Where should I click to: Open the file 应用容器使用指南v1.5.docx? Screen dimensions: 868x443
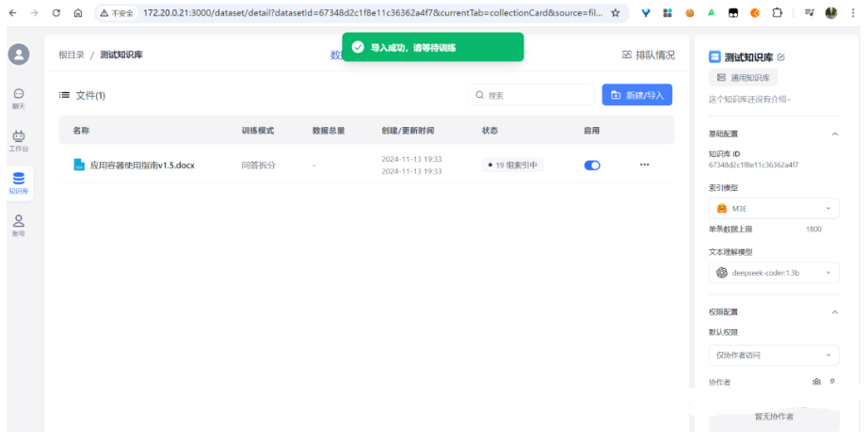coord(142,165)
